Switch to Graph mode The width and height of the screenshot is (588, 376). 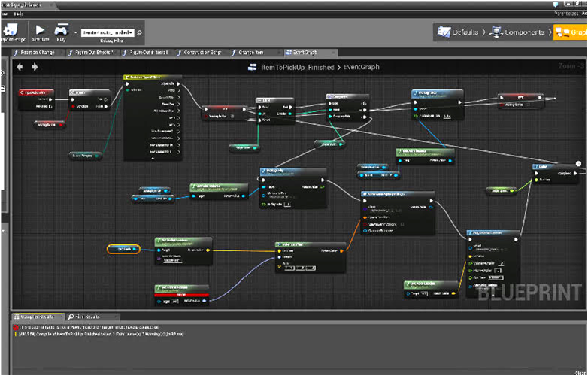click(x=571, y=32)
